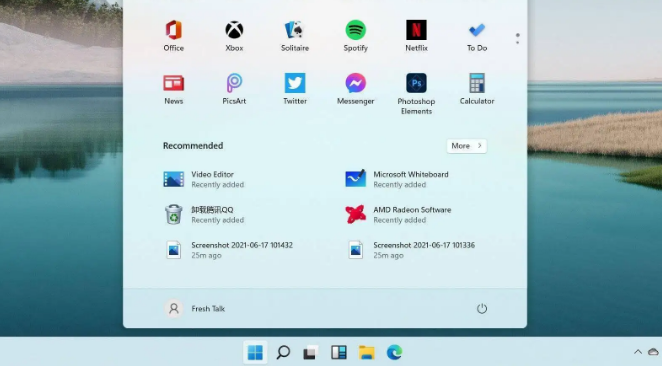Open Solitaire from pinned apps
This screenshot has width=662, height=366.
295,36
